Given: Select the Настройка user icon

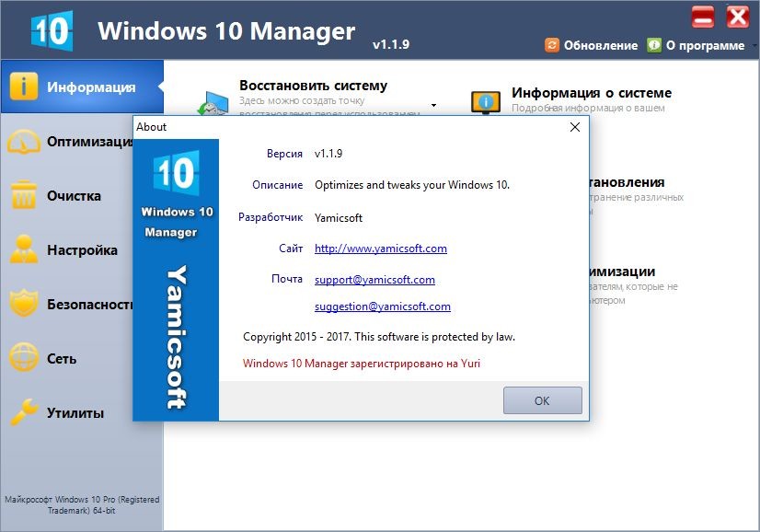Looking at the screenshot, I should click(24, 250).
